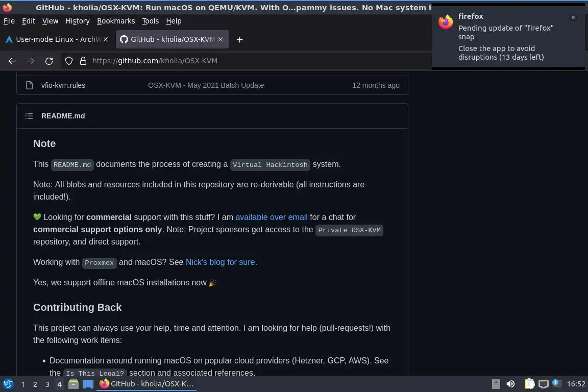Click the 'Note' heading
Viewport: 588px width, 392px height.
point(44,143)
